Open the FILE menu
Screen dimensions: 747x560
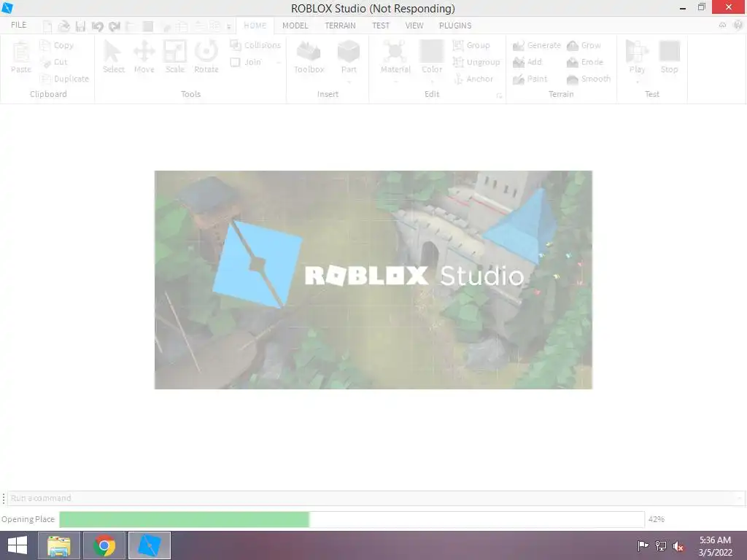point(18,25)
